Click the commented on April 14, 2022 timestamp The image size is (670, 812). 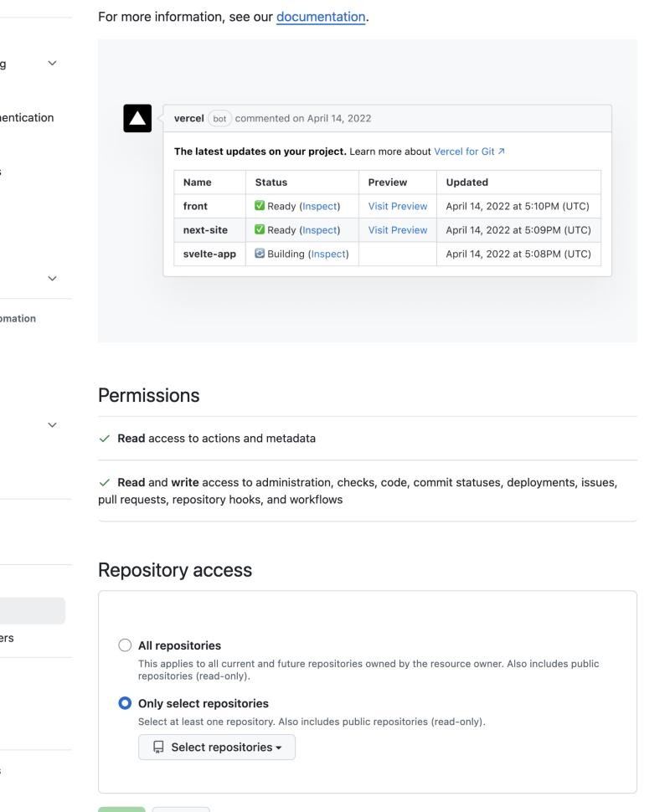[303, 119]
